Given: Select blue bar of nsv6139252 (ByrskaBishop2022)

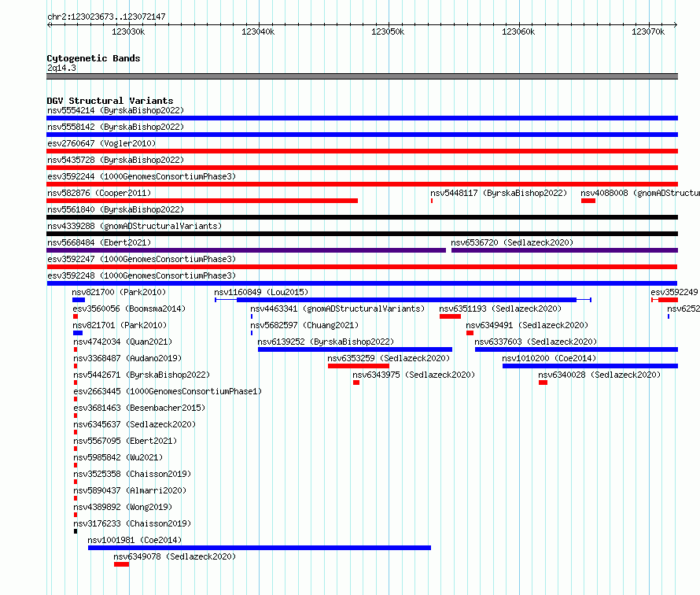Looking at the screenshot, I should pyautogui.click(x=355, y=349).
